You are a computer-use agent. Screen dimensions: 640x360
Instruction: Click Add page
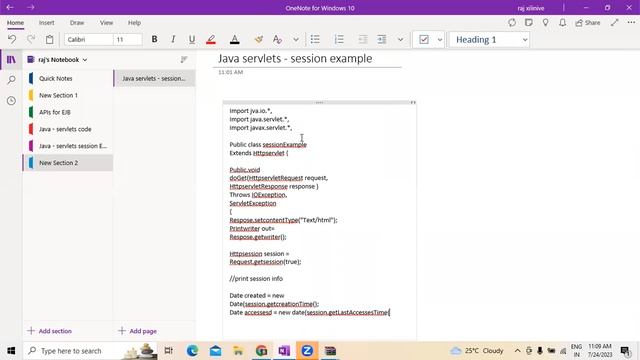(x=138, y=331)
